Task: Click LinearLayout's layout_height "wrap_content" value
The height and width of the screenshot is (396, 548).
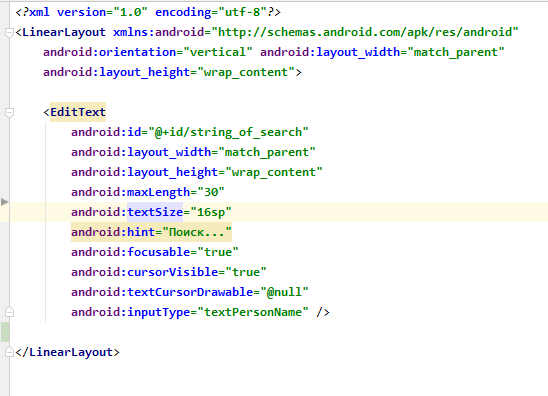Action: pyautogui.click(x=246, y=72)
